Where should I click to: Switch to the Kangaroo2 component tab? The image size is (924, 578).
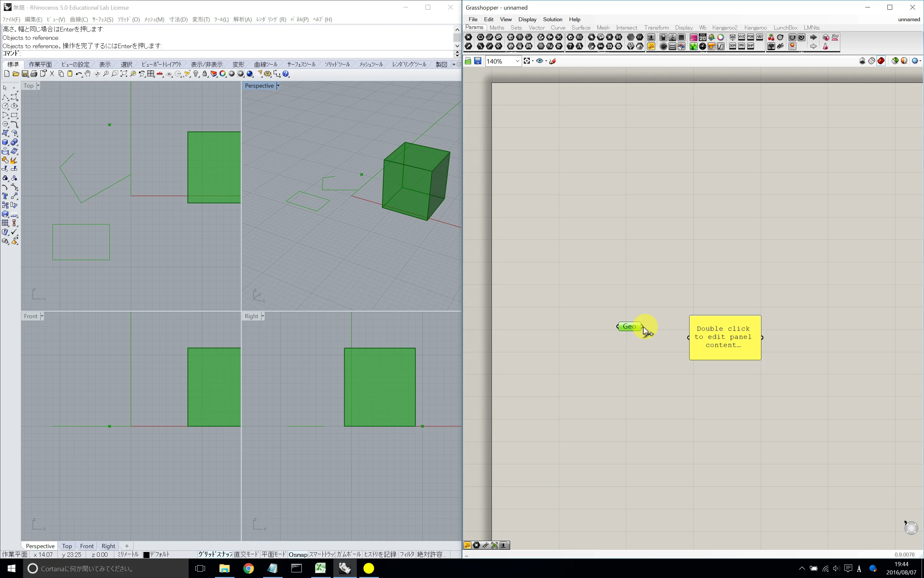pyautogui.click(x=725, y=28)
